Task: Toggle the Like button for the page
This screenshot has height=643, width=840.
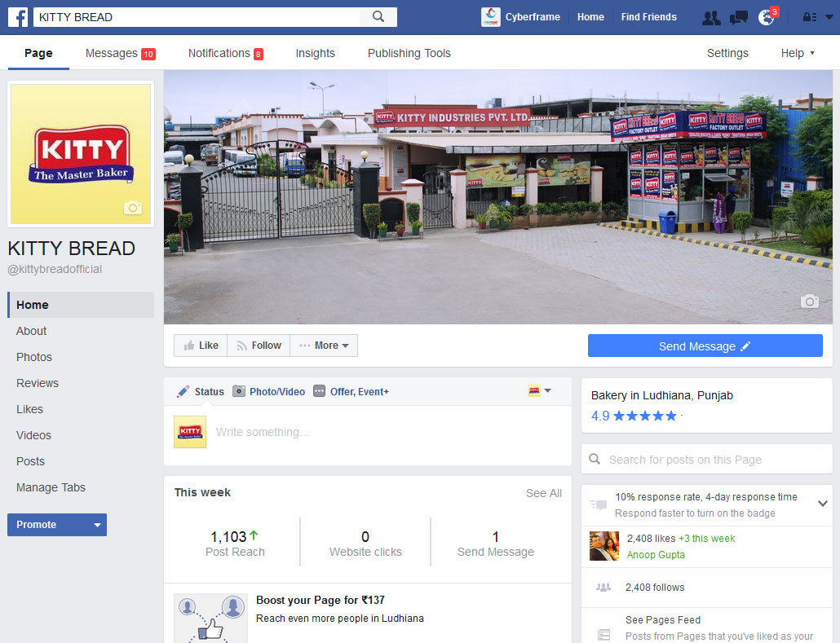Action: pyautogui.click(x=201, y=346)
